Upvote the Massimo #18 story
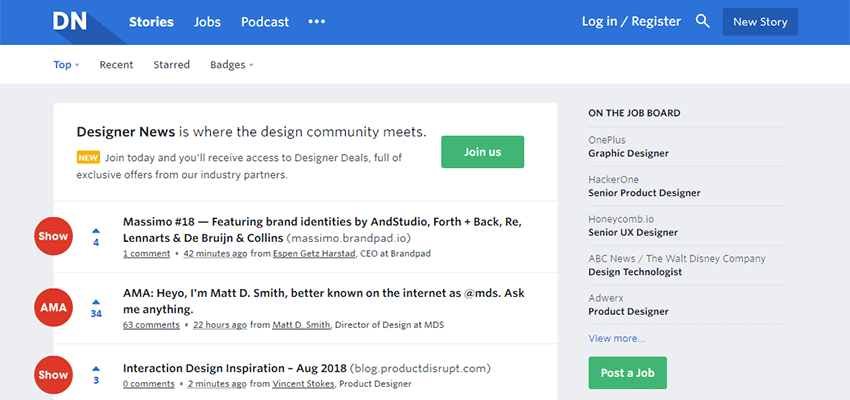The height and width of the screenshot is (400, 850). 96,230
